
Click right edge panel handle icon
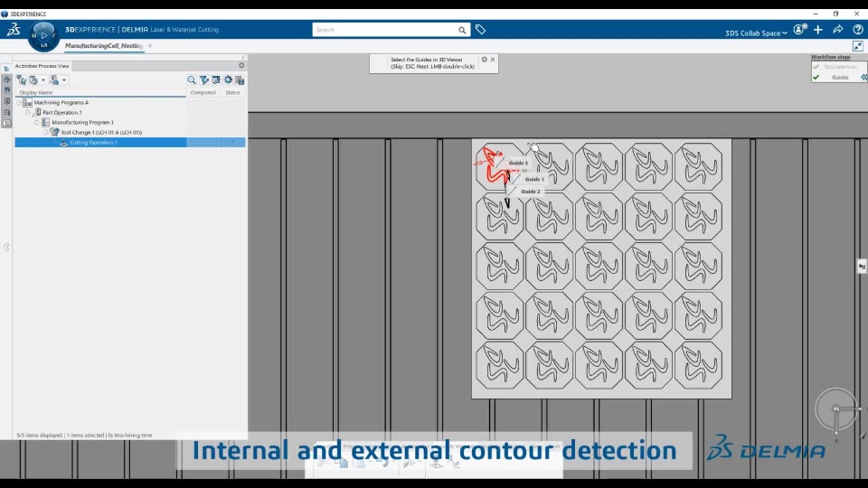[x=862, y=267]
